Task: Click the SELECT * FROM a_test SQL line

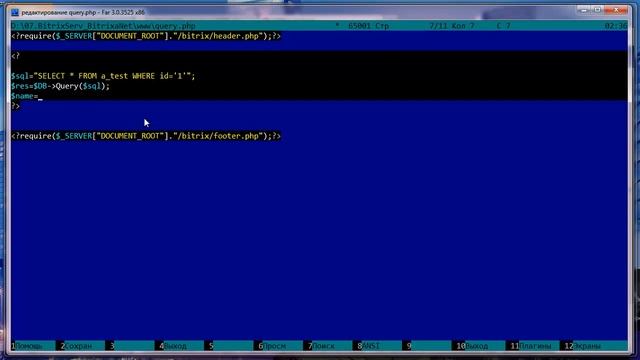Action: [103, 76]
